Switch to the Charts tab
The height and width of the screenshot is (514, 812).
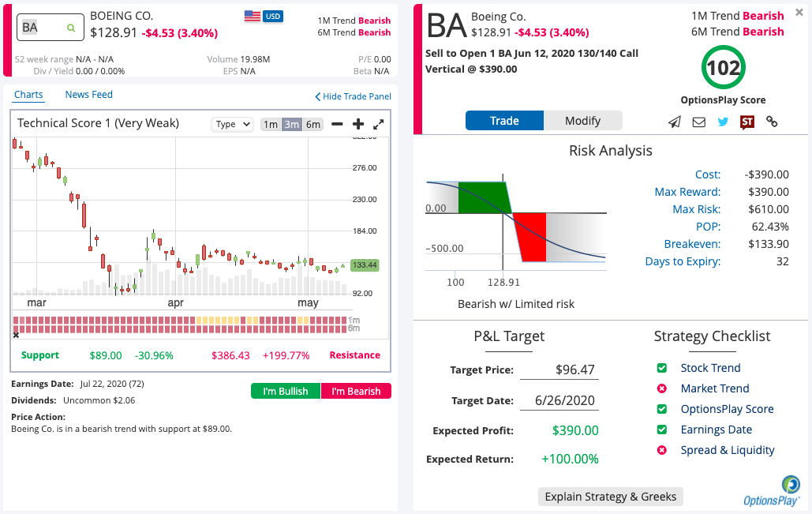click(28, 95)
